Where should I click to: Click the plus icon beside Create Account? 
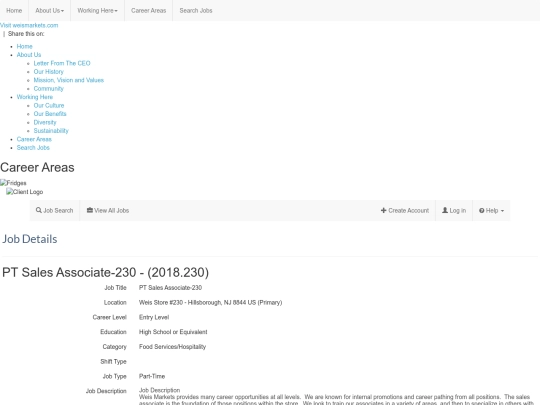383,210
